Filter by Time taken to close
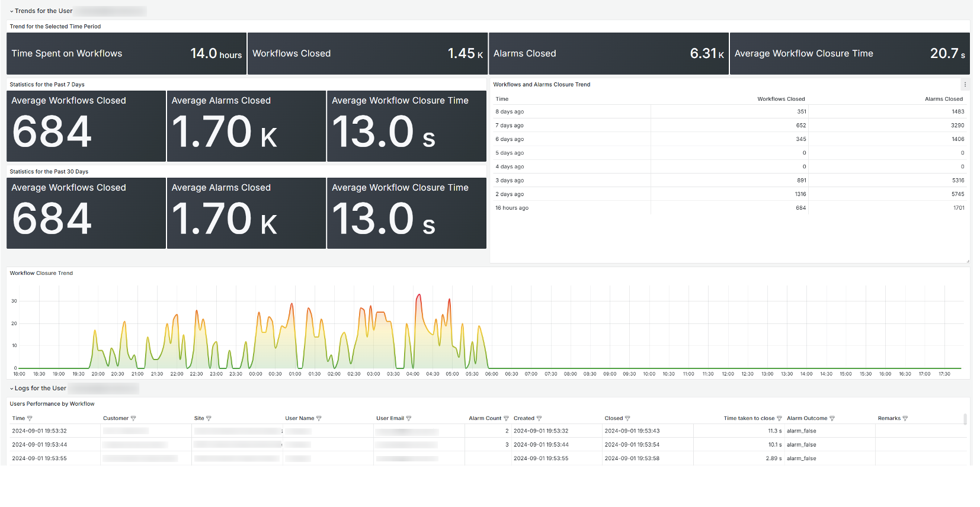 coord(779,419)
